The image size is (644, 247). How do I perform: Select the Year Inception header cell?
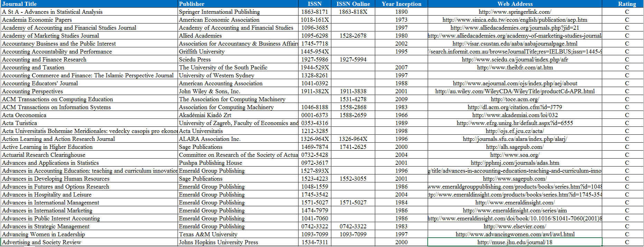[x=401, y=4]
